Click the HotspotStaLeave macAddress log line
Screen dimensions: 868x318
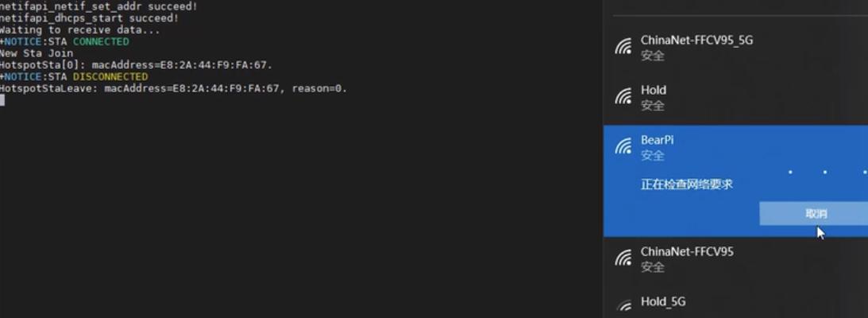pos(173,88)
